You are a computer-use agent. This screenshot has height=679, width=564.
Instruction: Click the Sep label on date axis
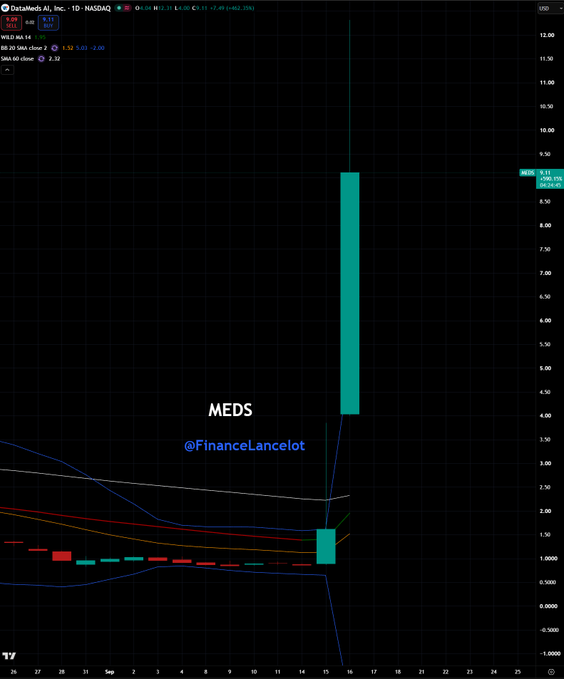pos(110,672)
